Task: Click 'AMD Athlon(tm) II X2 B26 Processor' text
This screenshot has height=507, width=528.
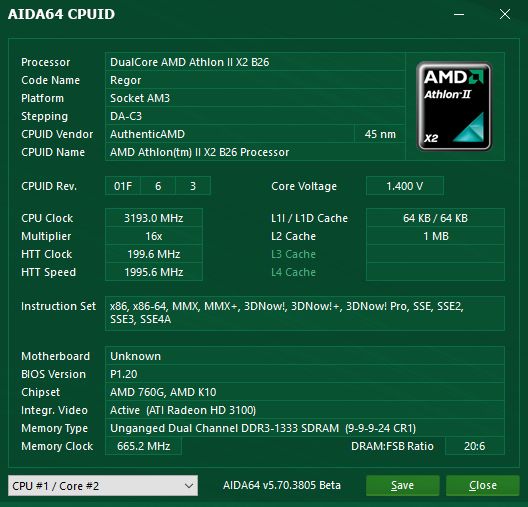Action: pos(199,152)
